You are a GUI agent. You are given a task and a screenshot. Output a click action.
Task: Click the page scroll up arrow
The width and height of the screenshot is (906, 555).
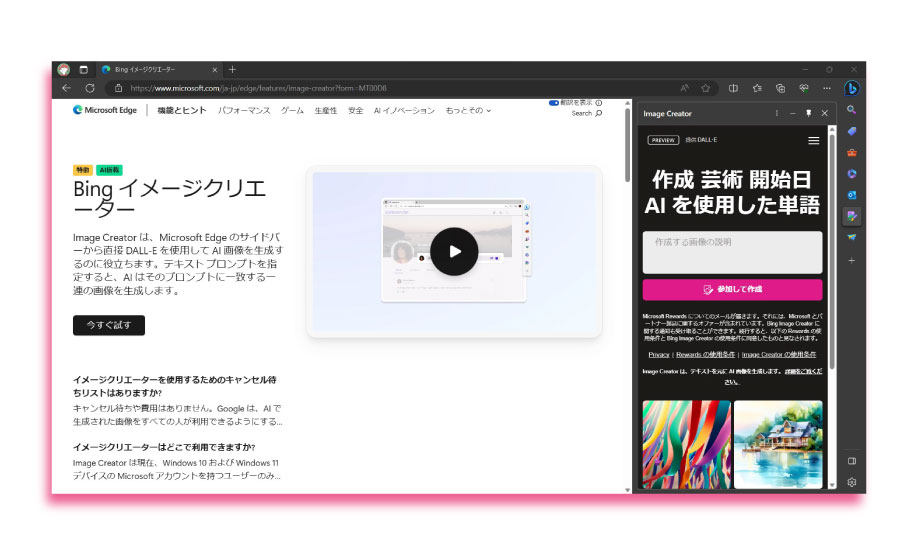click(x=627, y=103)
